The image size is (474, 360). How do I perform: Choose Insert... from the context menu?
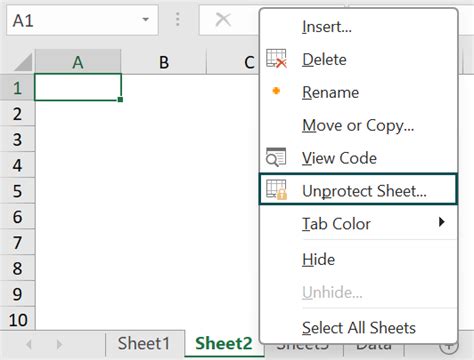(358, 27)
